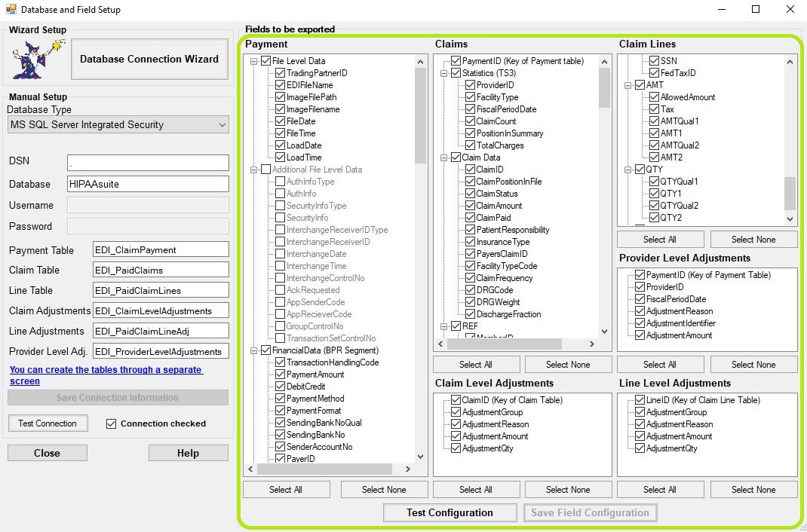Uncheck AdjustmentGroup in Claim Level Adjustments
Image resolution: width=807 pixels, height=532 pixels.
click(x=456, y=412)
